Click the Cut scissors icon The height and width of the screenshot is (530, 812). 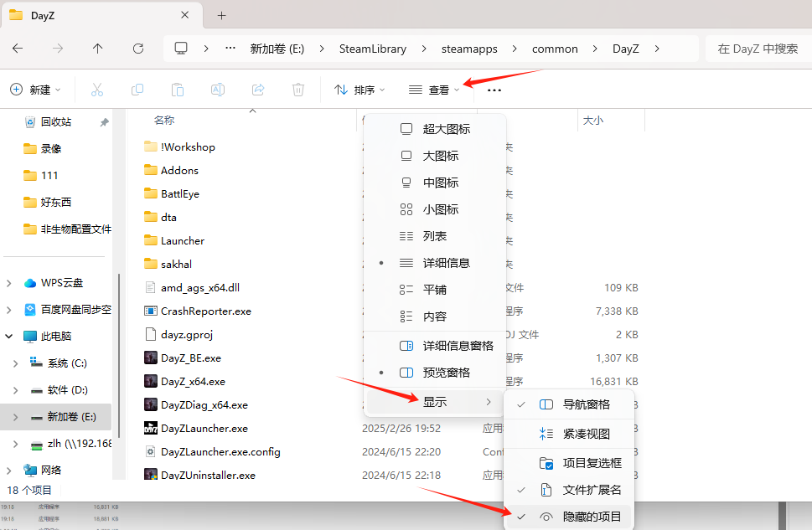point(97,90)
